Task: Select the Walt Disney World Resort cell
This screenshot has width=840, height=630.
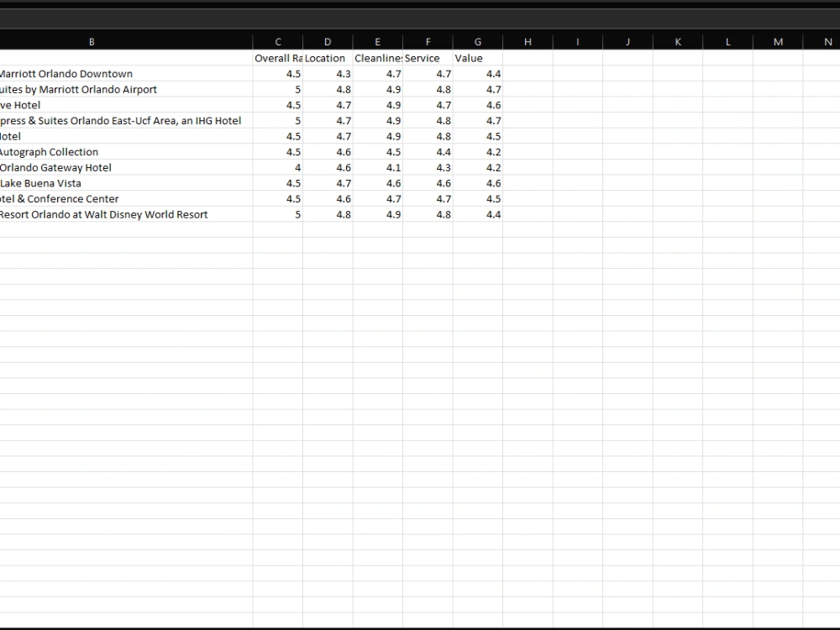Action: [x=126, y=214]
